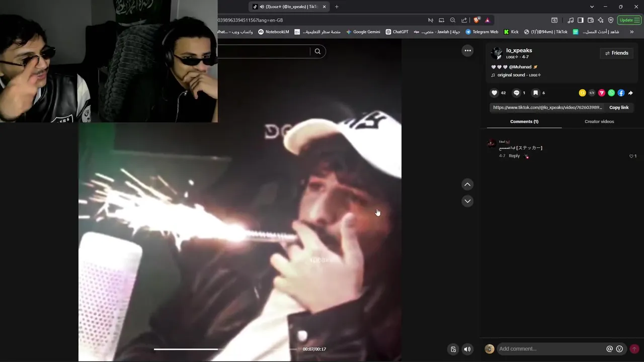Switch to the Comments (1) tab
Screen dimensions: 644x362
(x=524, y=122)
